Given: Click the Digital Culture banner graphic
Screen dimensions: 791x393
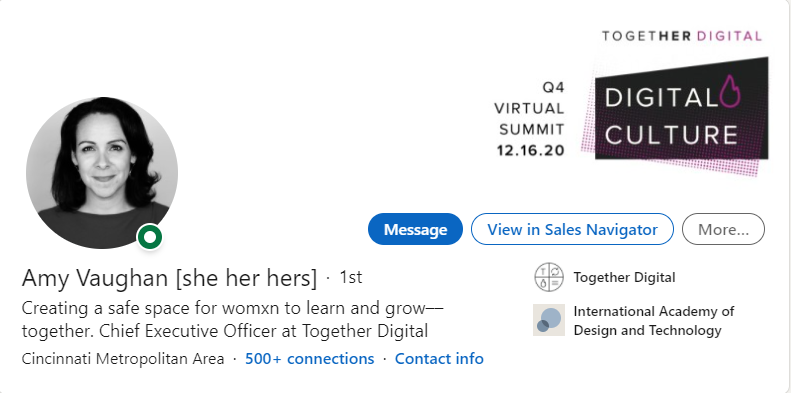Looking at the screenshot, I should 675,117.
